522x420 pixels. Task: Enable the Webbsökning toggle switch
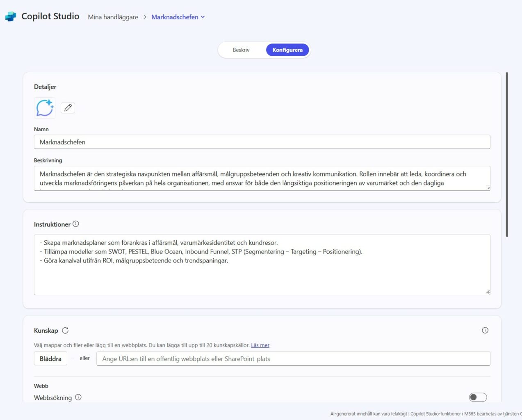478,397
